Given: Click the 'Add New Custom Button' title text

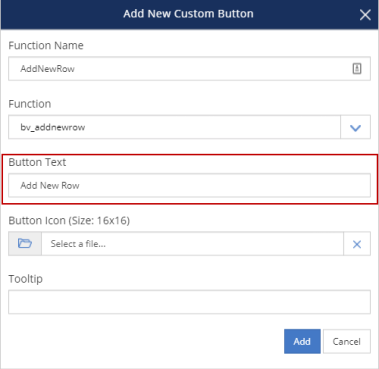Looking at the screenshot, I should coord(188,14).
